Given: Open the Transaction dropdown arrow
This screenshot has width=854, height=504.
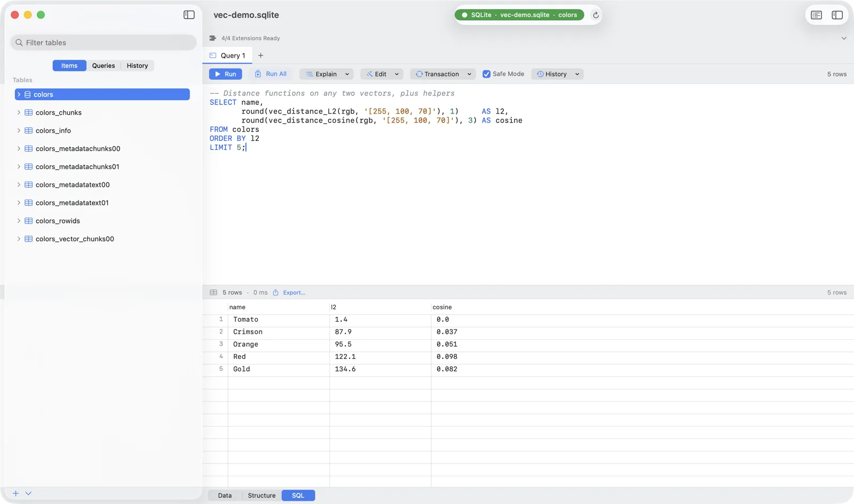Looking at the screenshot, I should tap(469, 74).
